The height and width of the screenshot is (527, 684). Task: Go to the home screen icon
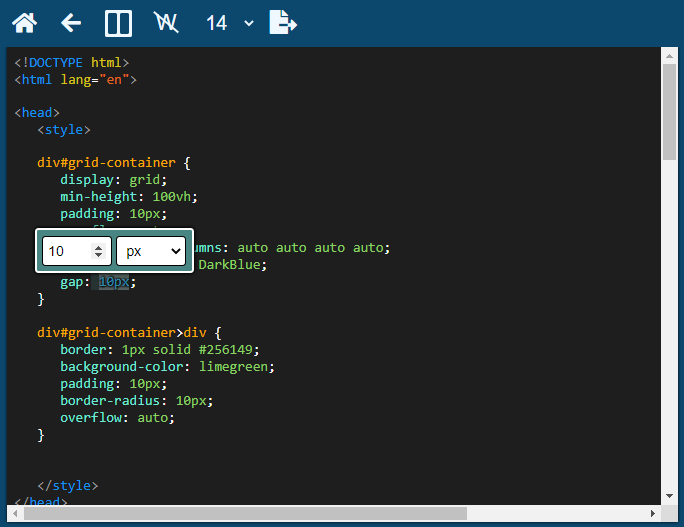pos(24,23)
